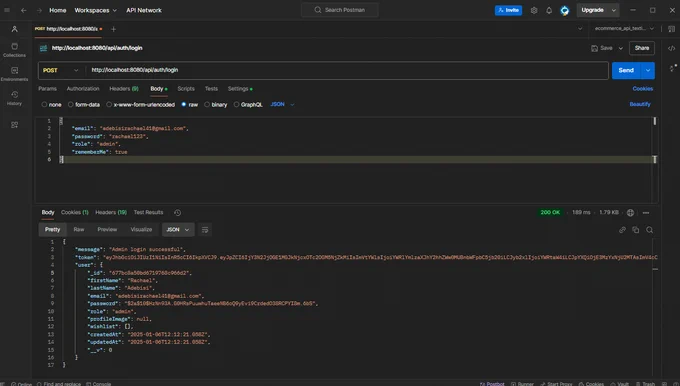680x386 pixels.
Task: Open response Headers (19) tab
Action: click(111, 212)
